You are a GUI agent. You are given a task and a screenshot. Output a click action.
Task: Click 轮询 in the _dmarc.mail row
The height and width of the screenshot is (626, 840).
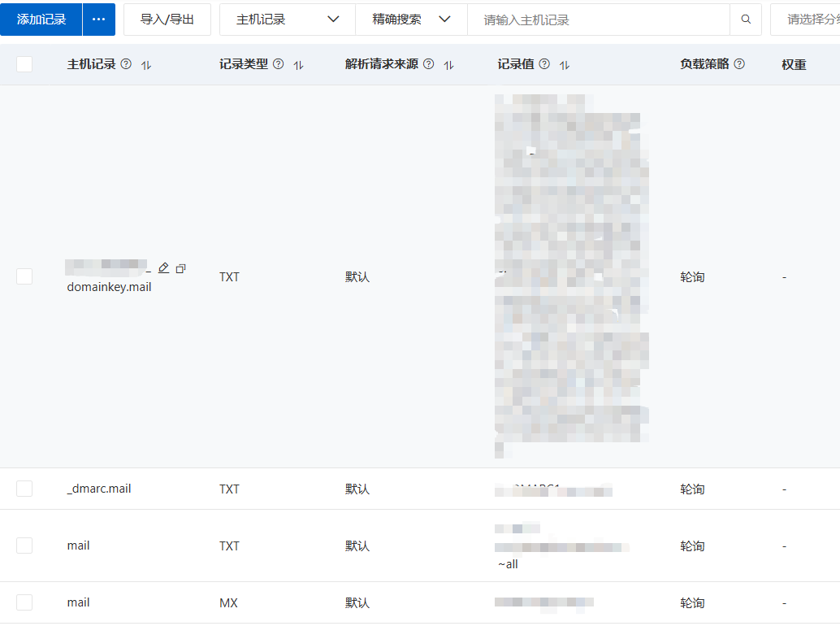click(692, 489)
